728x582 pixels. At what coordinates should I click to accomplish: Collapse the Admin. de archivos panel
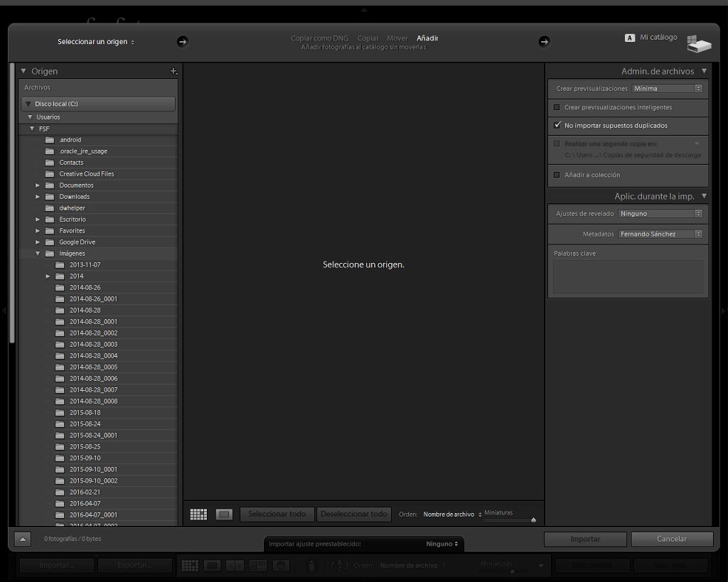(x=704, y=71)
